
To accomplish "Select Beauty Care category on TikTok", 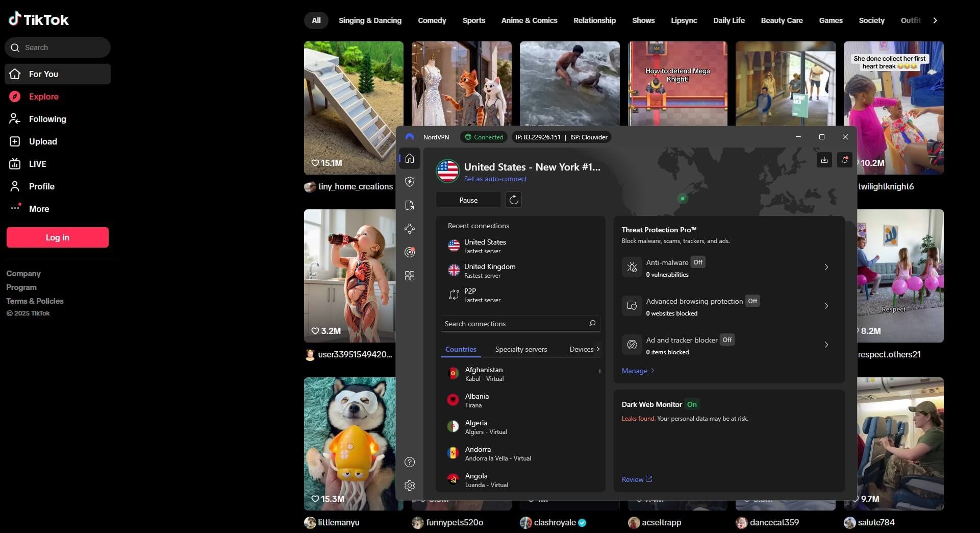I will coord(782,20).
